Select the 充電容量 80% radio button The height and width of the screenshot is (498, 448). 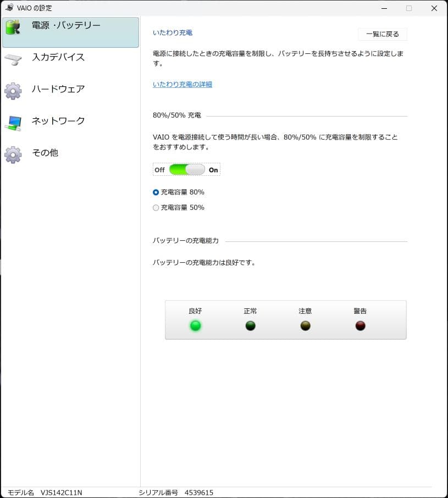point(156,192)
